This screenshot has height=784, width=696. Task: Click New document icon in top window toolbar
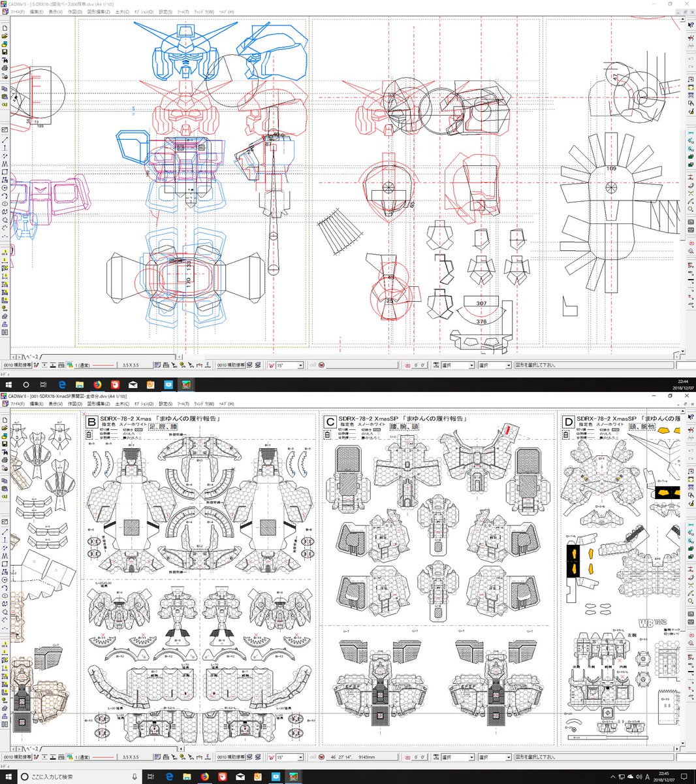tap(5, 29)
